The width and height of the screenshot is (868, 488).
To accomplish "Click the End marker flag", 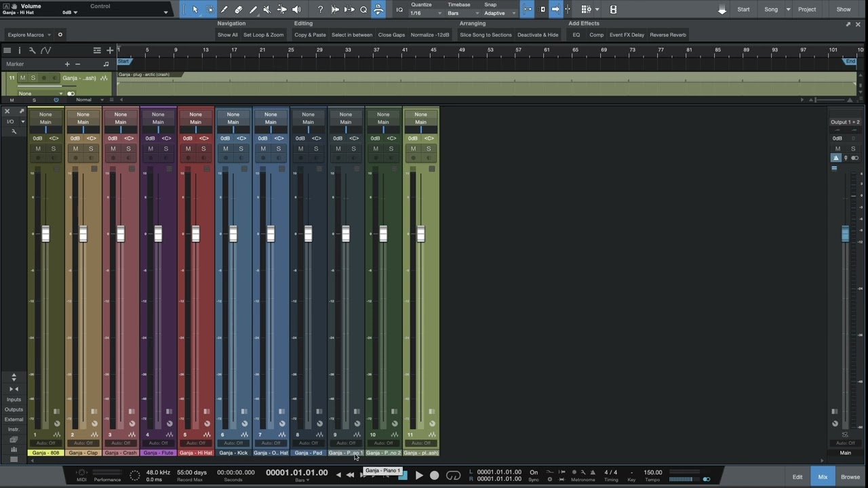I will point(850,62).
